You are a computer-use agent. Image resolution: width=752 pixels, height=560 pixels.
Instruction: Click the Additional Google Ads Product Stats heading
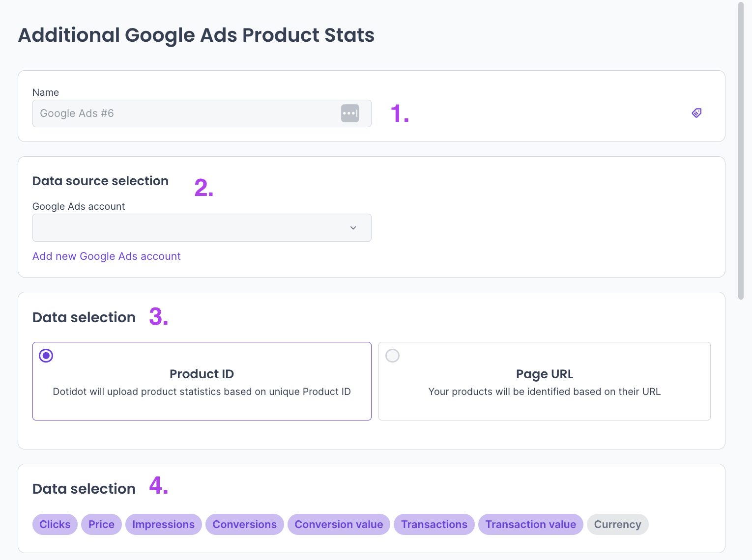(196, 35)
